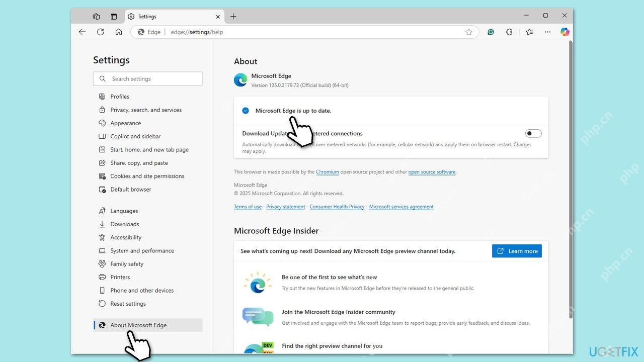Select Privacy, search, and services

(146, 110)
